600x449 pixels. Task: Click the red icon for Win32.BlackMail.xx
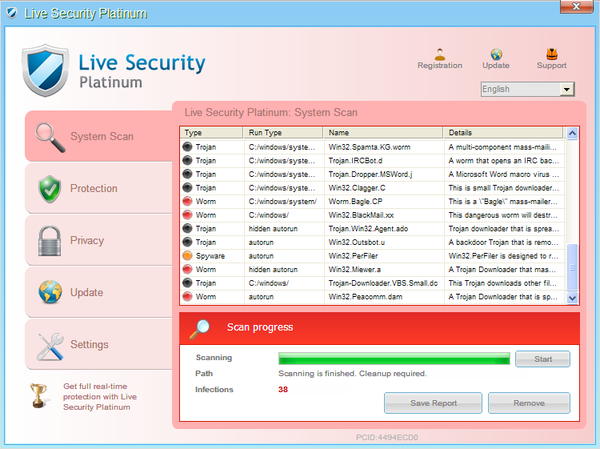coord(187,215)
